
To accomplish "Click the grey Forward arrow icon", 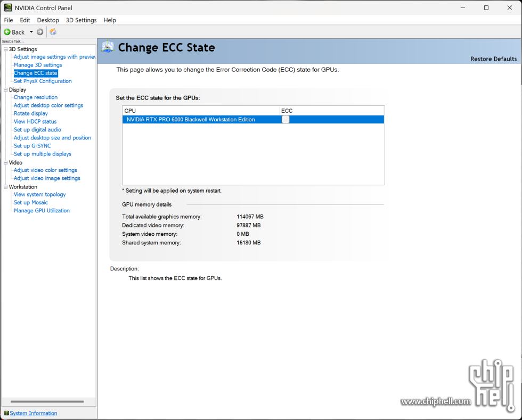I will [40, 32].
